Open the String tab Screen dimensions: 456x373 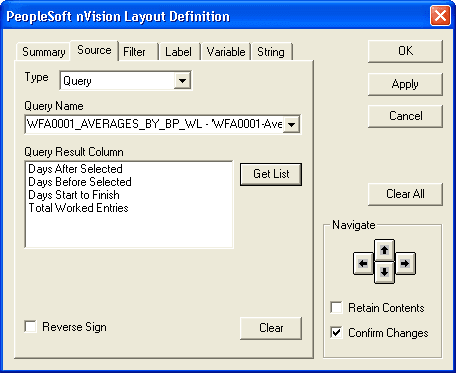click(x=271, y=52)
